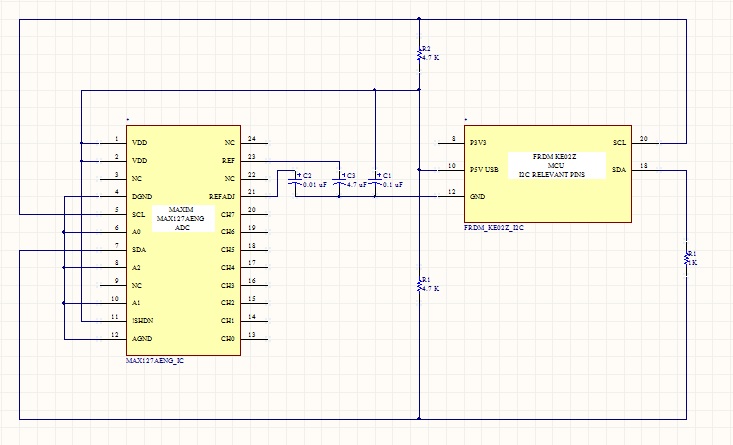Image resolution: width=733 pixels, height=445 pixels.
Task: Select the !SHDN pin 11 label
Action: pyautogui.click(x=143, y=321)
